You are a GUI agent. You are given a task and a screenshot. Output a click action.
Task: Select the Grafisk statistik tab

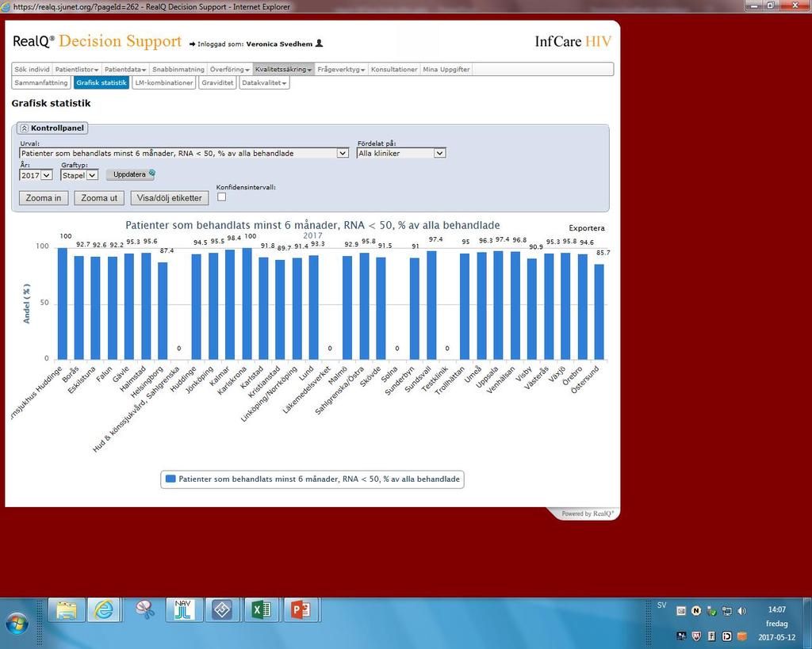coord(101,82)
